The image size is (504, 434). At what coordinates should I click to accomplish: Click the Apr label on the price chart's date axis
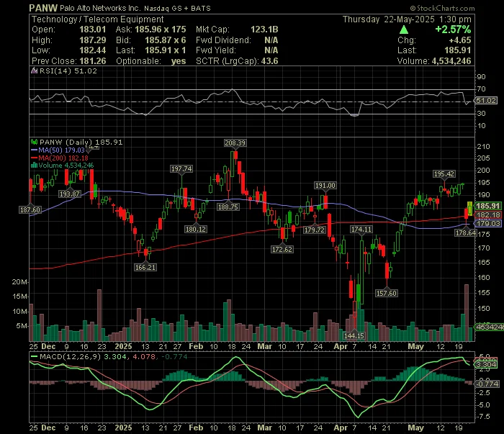pos(341,347)
